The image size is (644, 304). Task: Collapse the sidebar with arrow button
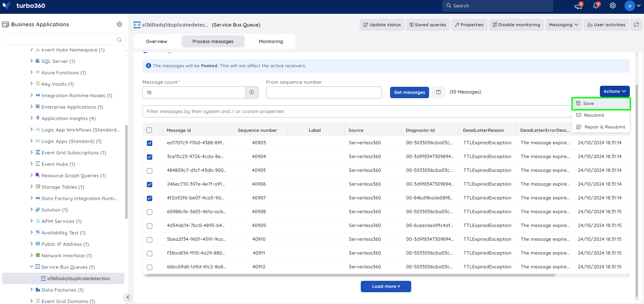tap(128, 297)
